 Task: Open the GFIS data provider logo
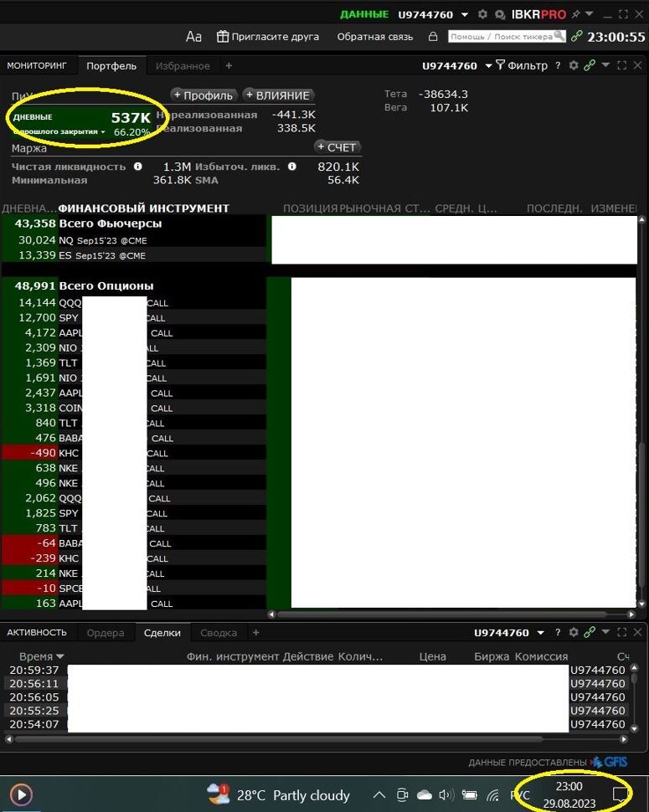coord(610,763)
